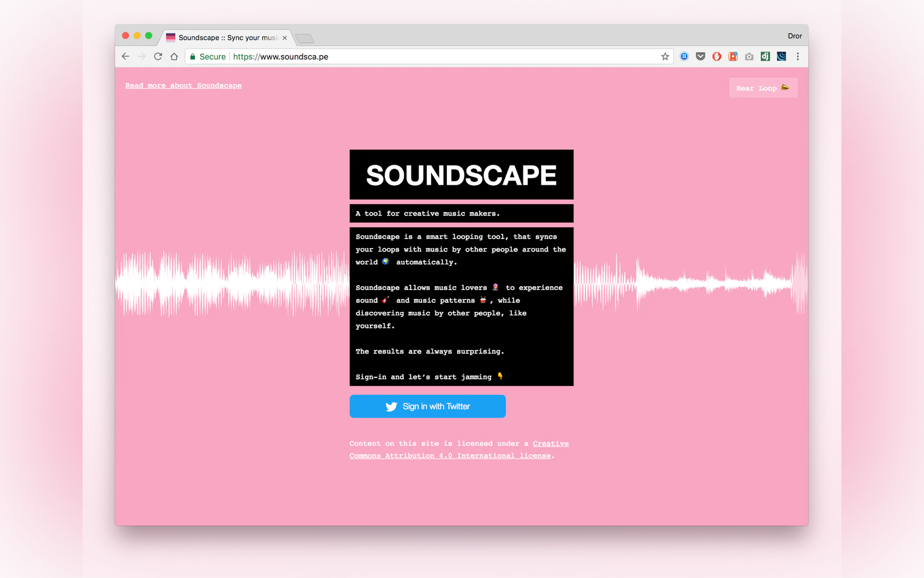Open the Django 'dj' extension
The height and width of the screenshot is (578, 924).
tap(765, 56)
